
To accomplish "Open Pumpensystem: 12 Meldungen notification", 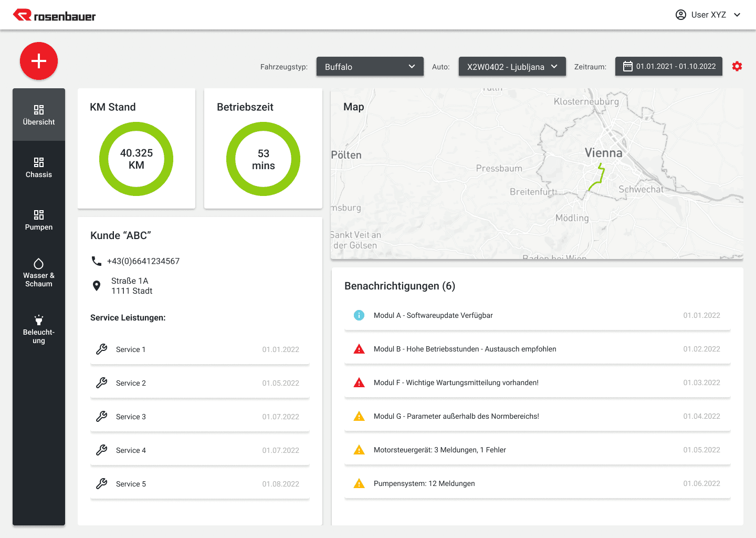I will [538, 483].
